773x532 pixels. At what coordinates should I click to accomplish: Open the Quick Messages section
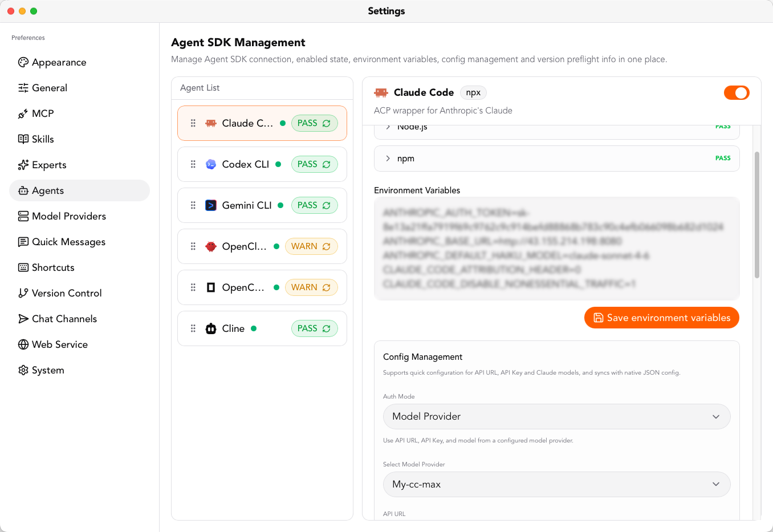79,242
